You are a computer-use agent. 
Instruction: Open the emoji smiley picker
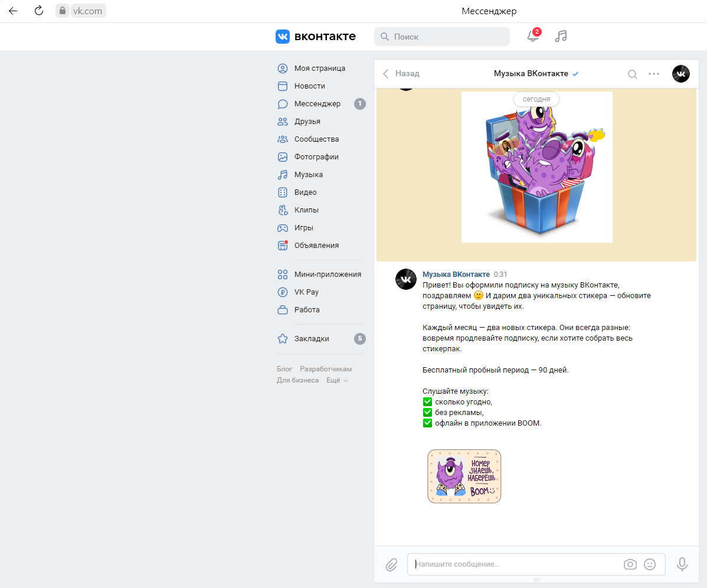650,564
